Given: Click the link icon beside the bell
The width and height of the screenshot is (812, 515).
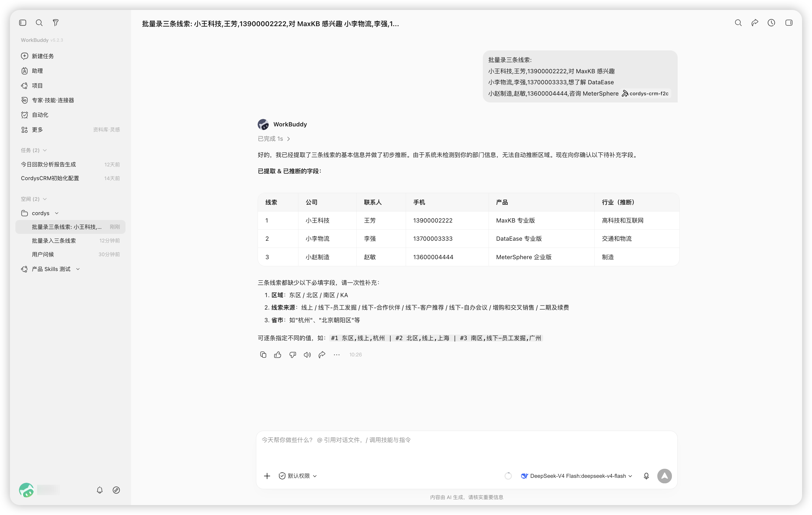Looking at the screenshot, I should pyautogui.click(x=116, y=490).
